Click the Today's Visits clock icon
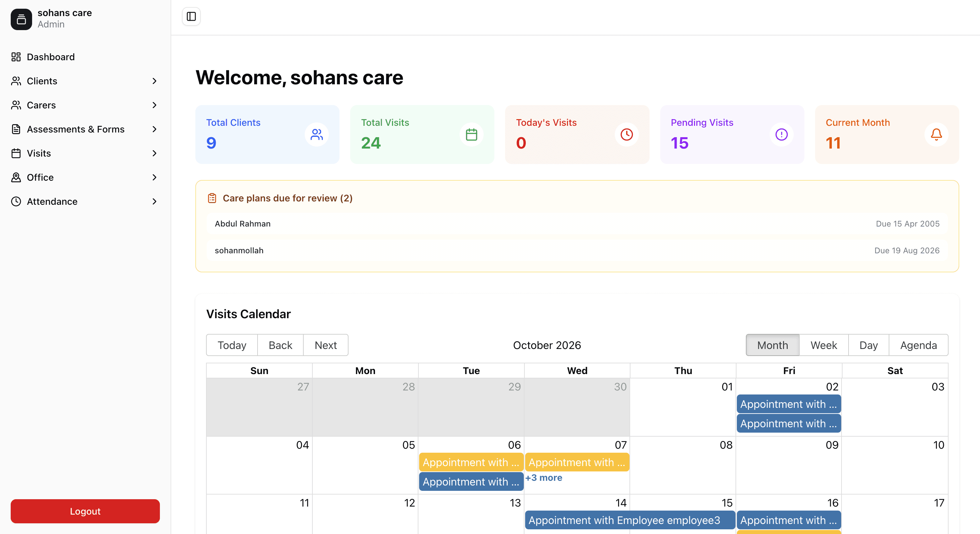 626,135
